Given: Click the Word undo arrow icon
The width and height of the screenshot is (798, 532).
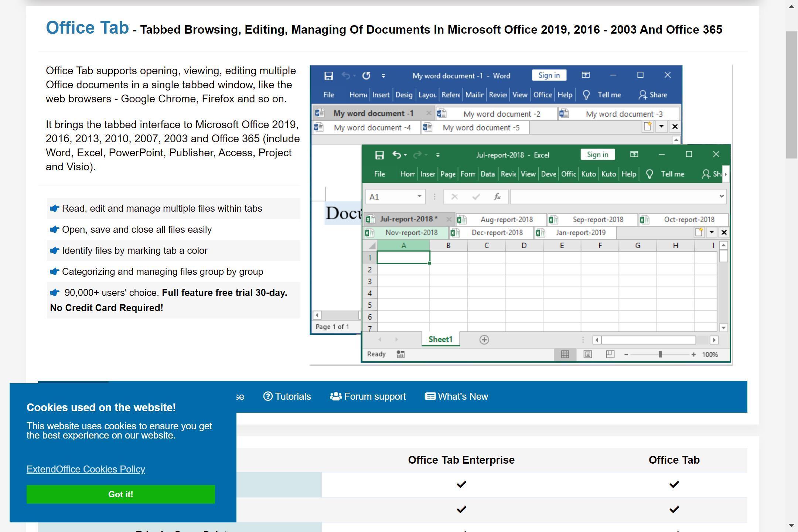Looking at the screenshot, I should click(x=346, y=76).
